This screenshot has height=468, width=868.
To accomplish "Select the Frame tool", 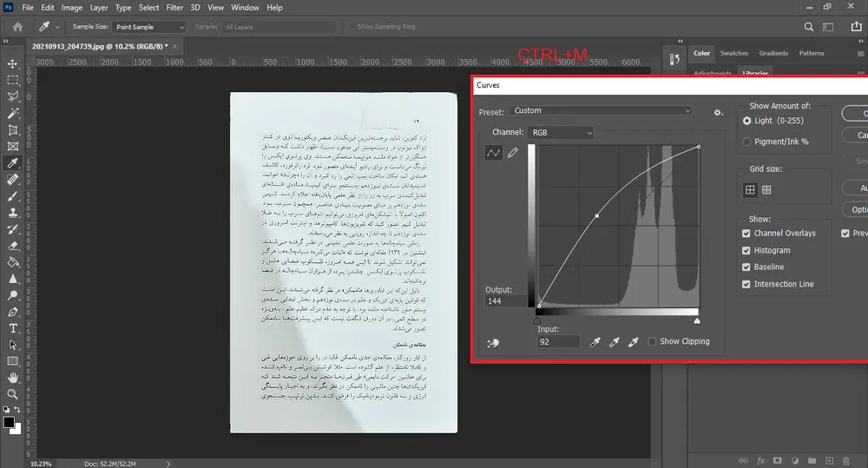I will [13, 146].
